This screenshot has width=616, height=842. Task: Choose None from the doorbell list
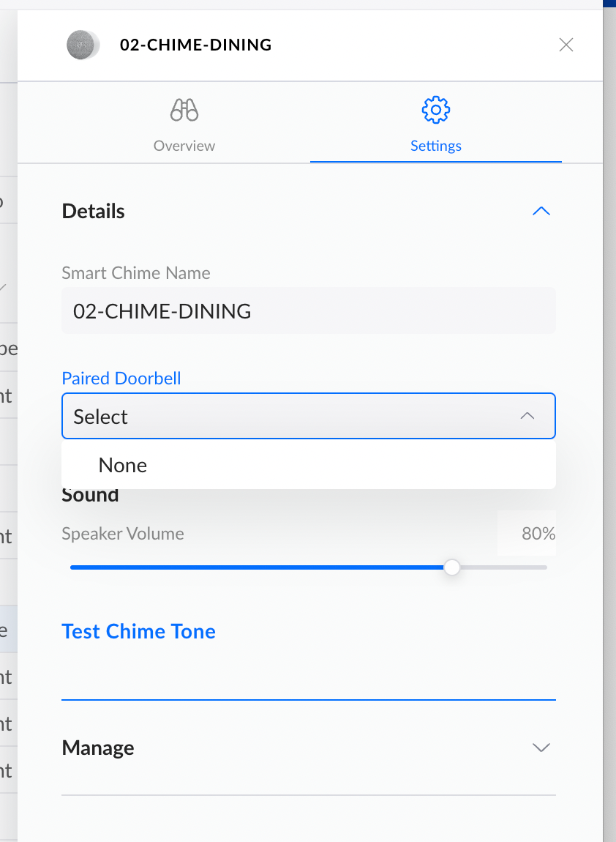[123, 466]
